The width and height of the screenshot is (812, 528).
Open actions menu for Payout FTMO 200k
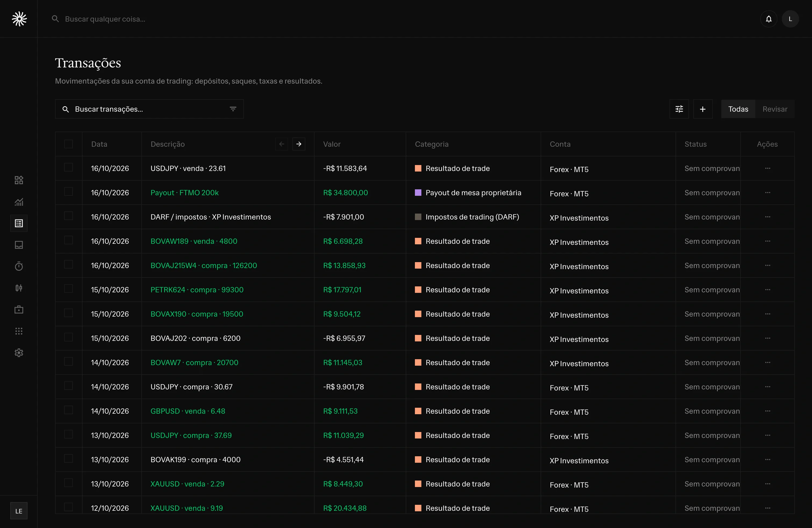point(768,192)
